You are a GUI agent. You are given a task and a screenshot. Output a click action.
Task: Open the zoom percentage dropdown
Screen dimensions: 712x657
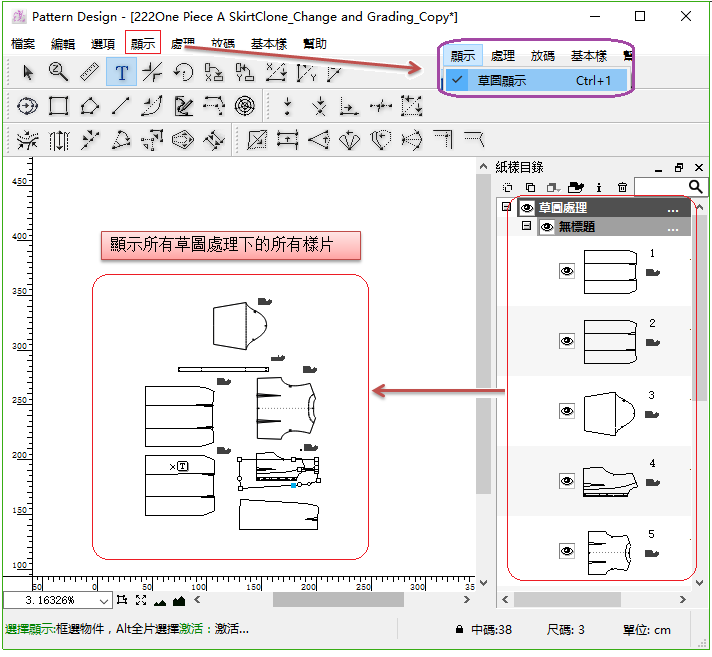tap(104, 601)
